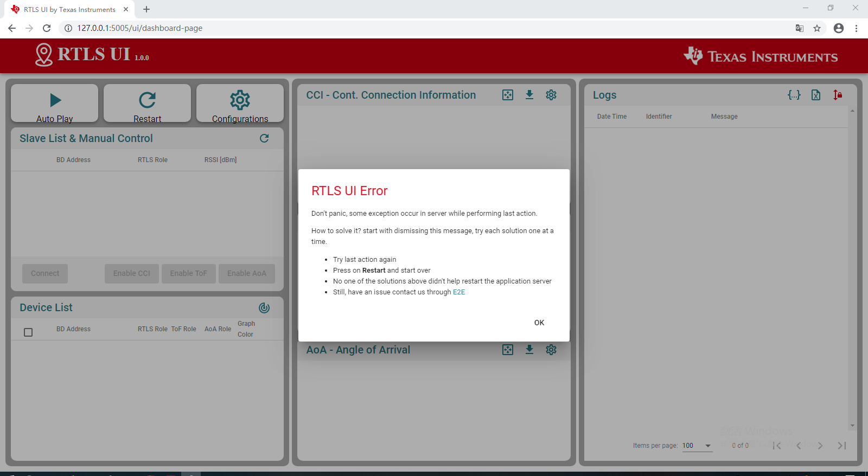The image size is (868, 476).
Task: Click Date Time column header in Logs
Action: 612,117
